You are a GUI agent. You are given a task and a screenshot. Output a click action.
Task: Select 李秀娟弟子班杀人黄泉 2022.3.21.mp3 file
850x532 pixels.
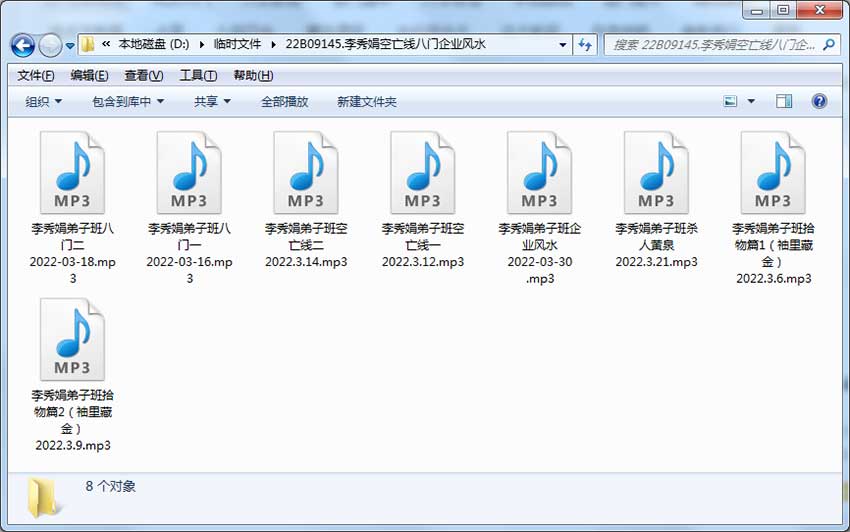click(x=656, y=201)
